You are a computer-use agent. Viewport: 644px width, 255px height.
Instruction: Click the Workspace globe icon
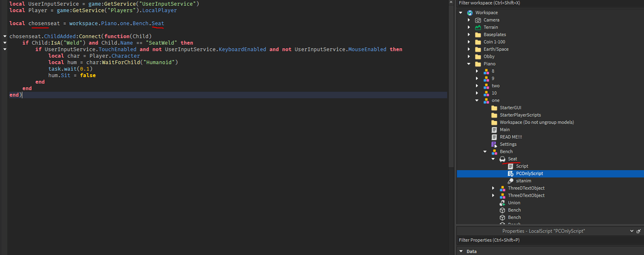470,13
